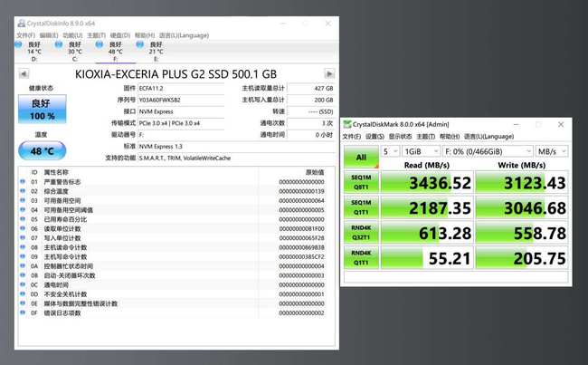Open 语言(L)(Language) menu in CrystalDiskInfo
This screenshot has width=588, height=365.
click(184, 35)
